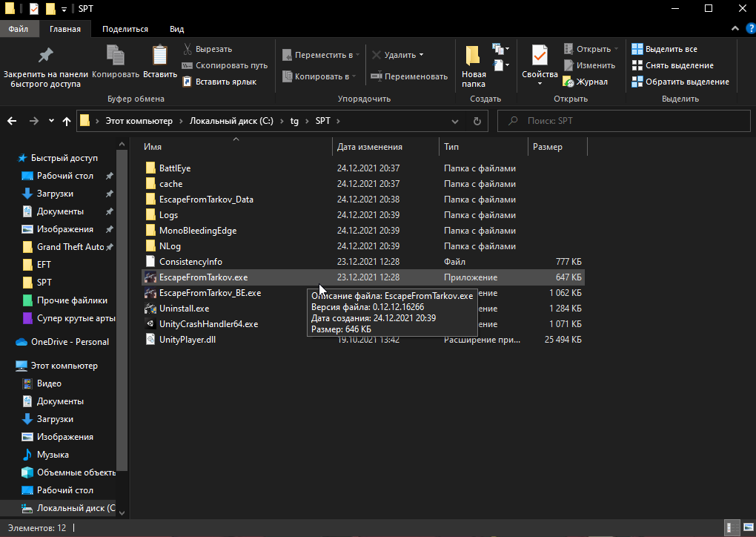
Task: Open Переместить в dropdown
Action: 321,55
